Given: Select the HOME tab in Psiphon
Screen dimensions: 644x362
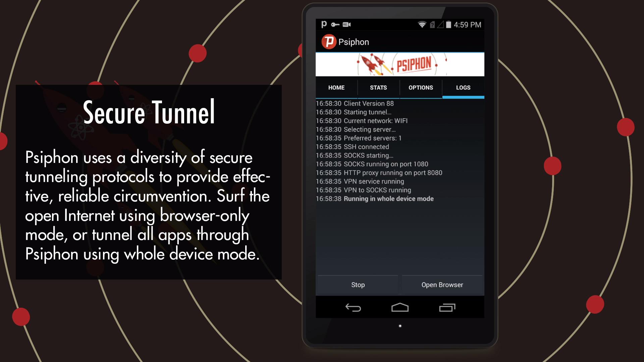Looking at the screenshot, I should coord(336,87).
